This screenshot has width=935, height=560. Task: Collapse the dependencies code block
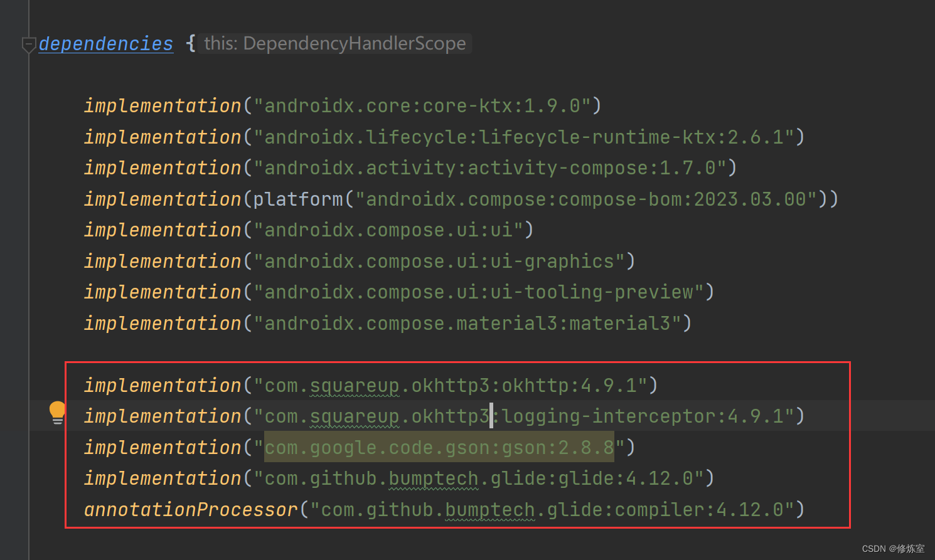click(28, 44)
